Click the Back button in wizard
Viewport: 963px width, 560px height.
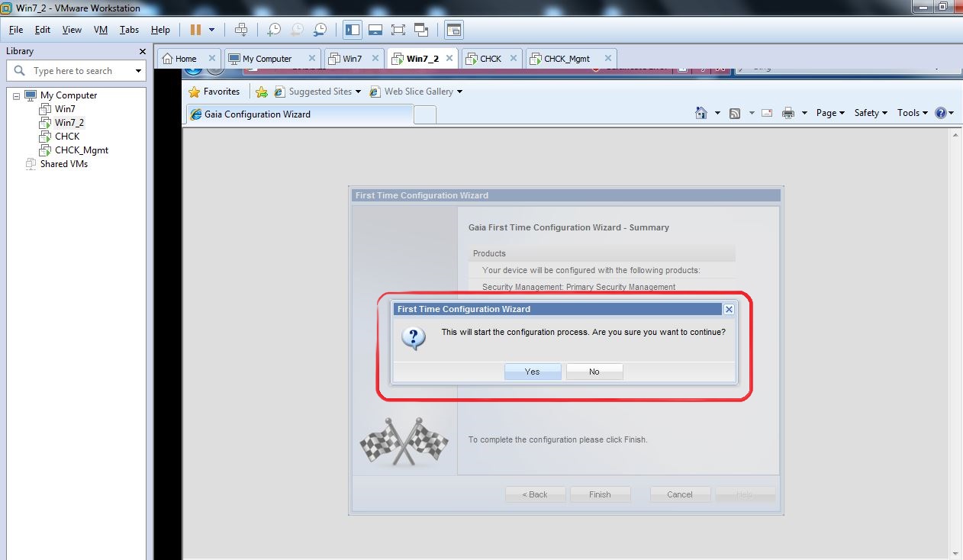[x=535, y=494]
